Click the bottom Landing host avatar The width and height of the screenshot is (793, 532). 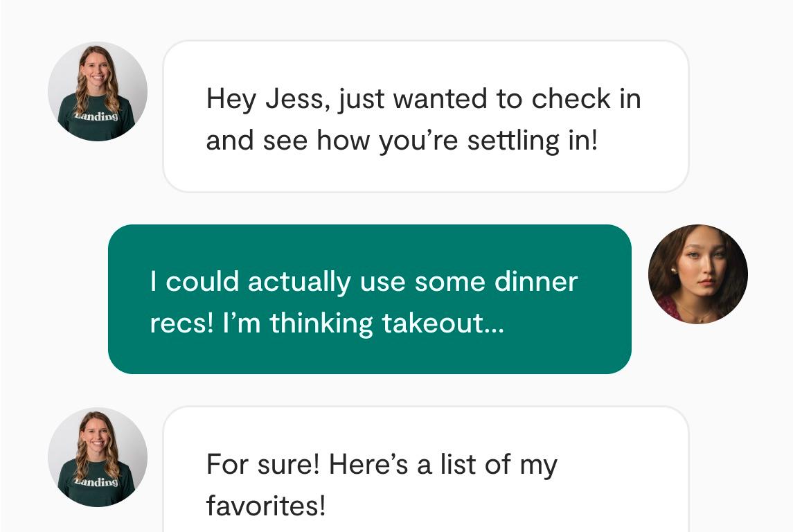98,457
